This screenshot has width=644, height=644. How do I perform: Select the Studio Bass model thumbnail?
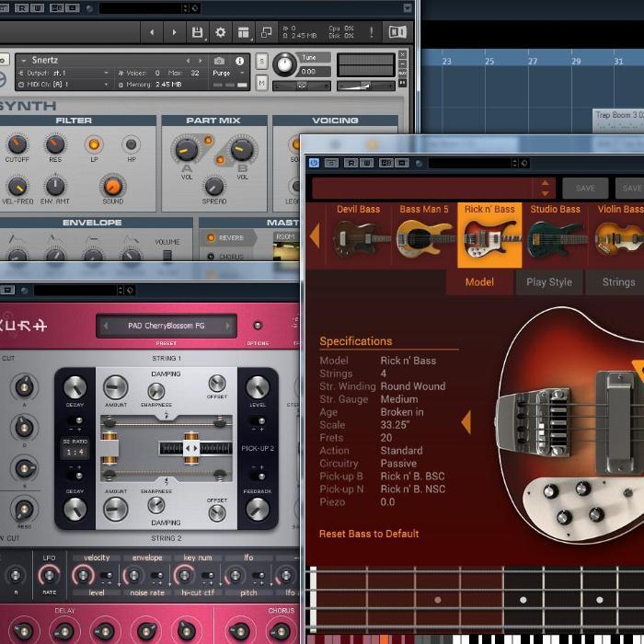click(x=555, y=234)
